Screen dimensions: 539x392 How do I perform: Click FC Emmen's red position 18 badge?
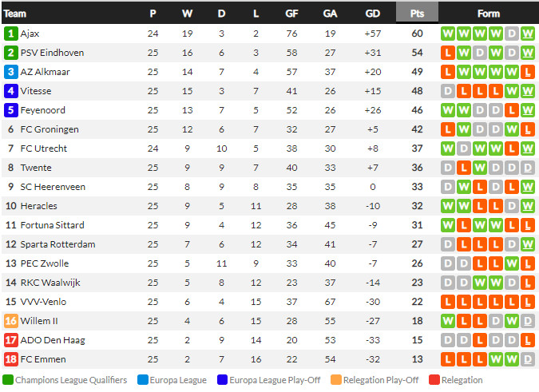coord(10,359)
